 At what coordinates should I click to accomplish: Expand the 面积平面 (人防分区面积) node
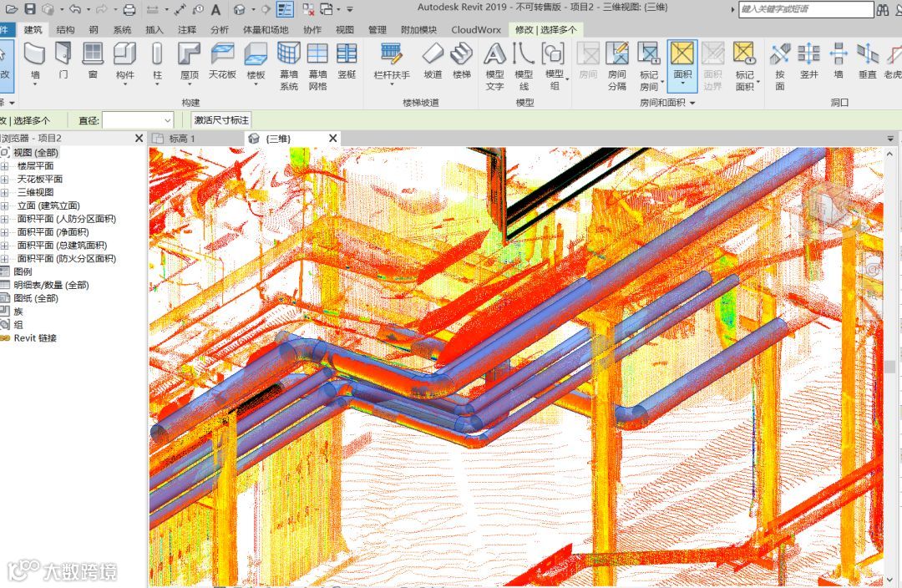pos(5,219)
